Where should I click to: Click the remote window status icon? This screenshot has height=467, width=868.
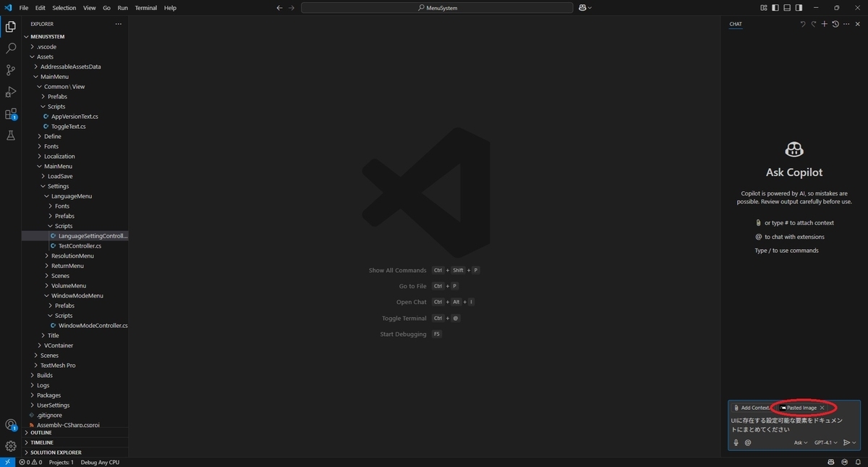tap(7, 462)
